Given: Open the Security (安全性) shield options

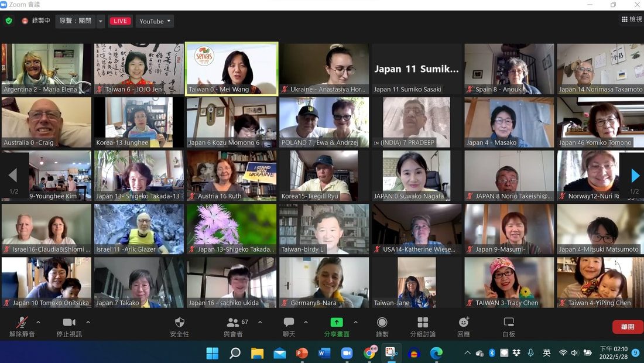Looking at the screenshot, I should point(180,327).
